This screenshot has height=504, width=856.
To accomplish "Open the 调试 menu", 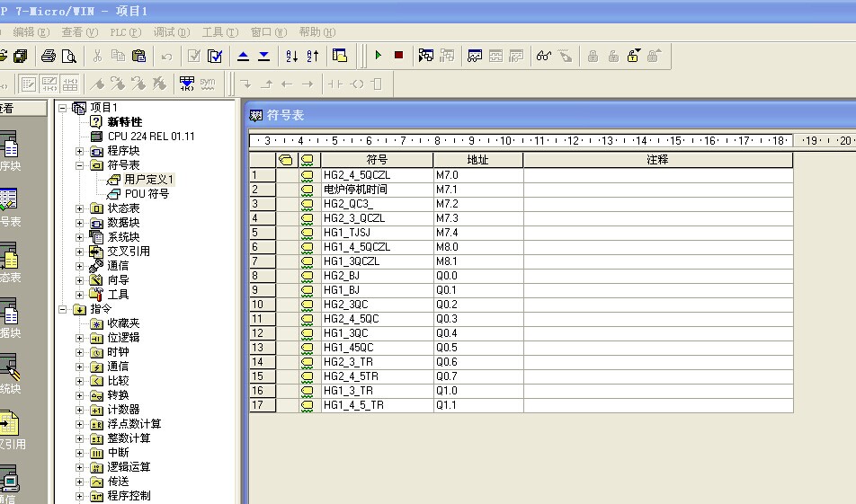I will click(171, 31).
